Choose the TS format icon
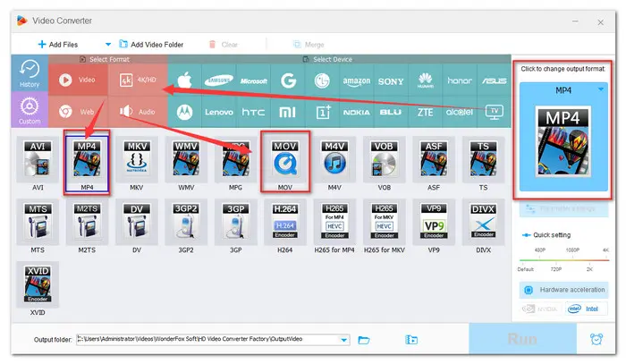This screenshot has height=364, width=626. coord(483,159)
